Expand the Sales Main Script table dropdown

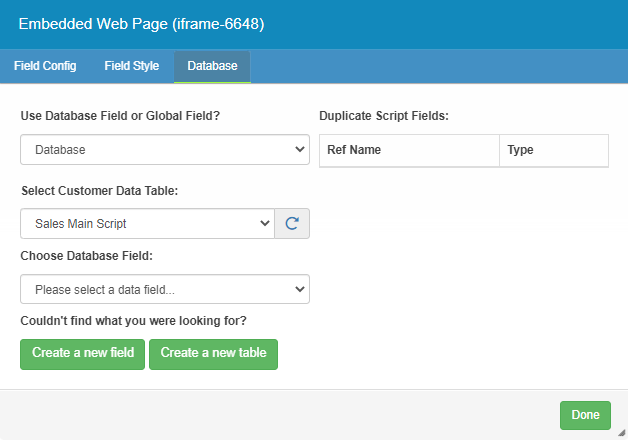[x=147, y=224]
